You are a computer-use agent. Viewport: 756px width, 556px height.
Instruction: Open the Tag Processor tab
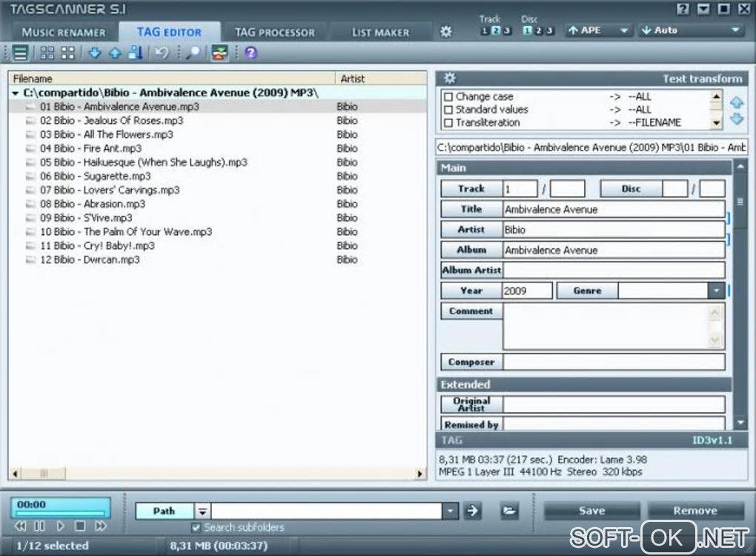tap(274, 32)
